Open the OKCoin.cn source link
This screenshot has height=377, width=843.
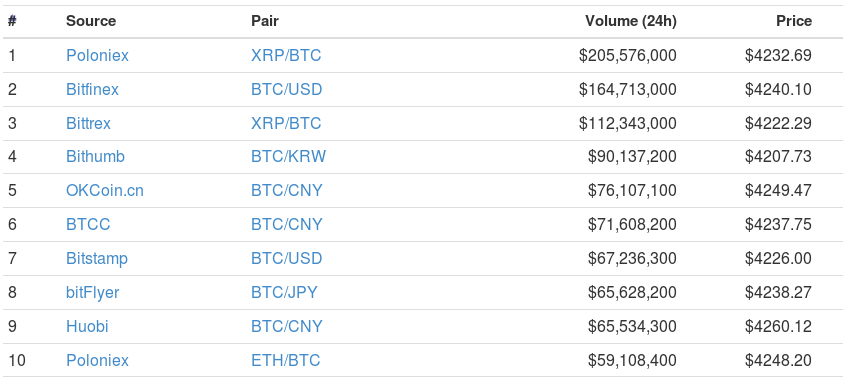[105, 190]
